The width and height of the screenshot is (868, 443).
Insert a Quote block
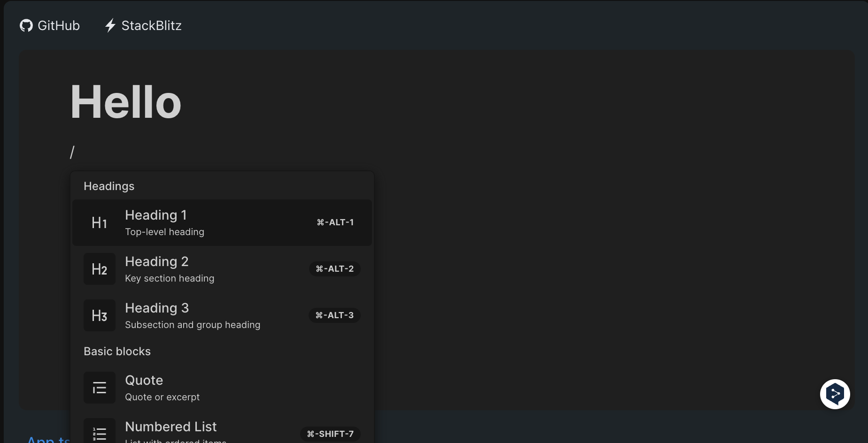[x=222, y=388]
